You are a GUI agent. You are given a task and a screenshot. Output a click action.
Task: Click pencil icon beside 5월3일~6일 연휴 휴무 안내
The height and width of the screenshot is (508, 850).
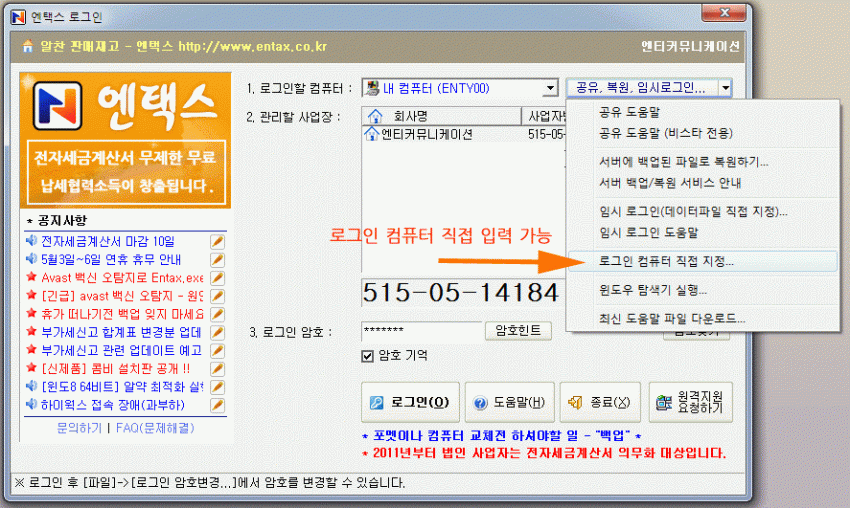[217, 260]
